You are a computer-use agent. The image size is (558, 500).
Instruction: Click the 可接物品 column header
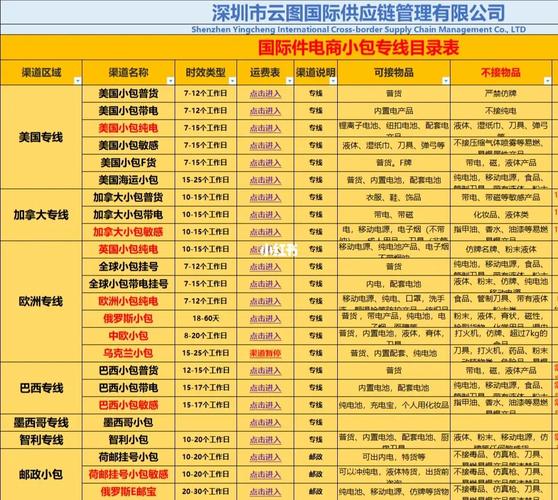point(394,73)
